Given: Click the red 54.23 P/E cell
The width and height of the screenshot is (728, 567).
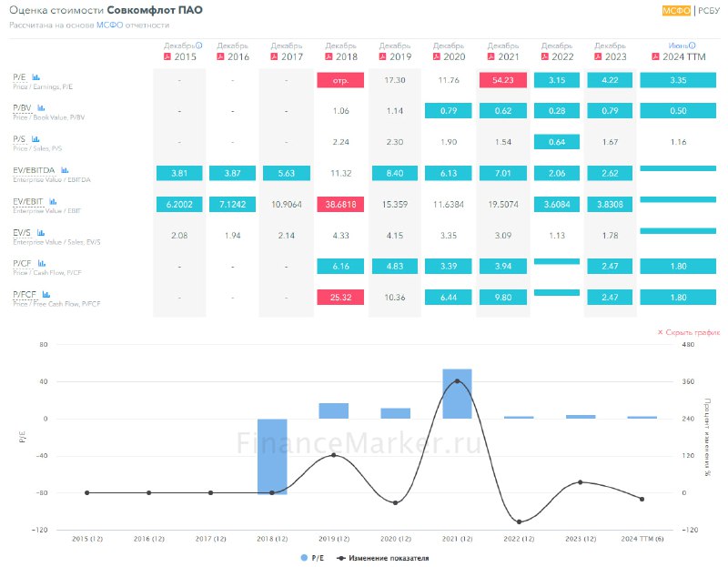Looking at the screenshot, I should pyautogui.click(x=503, y=80).
